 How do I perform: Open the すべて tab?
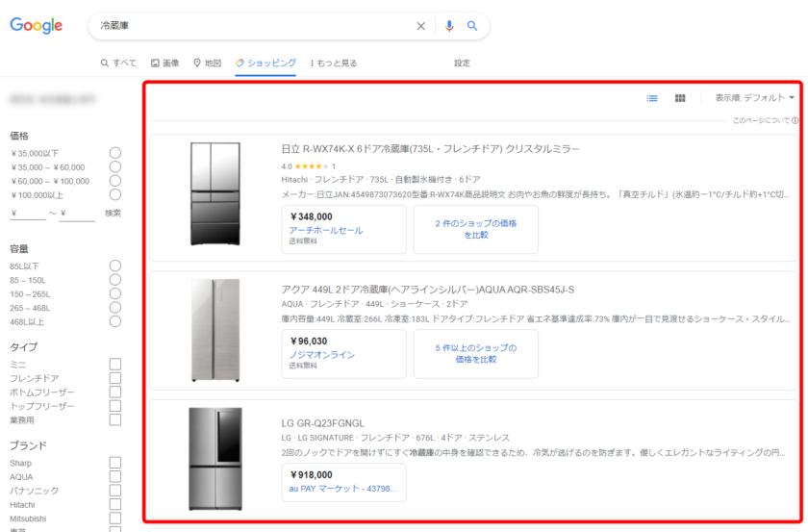[118, 63]
